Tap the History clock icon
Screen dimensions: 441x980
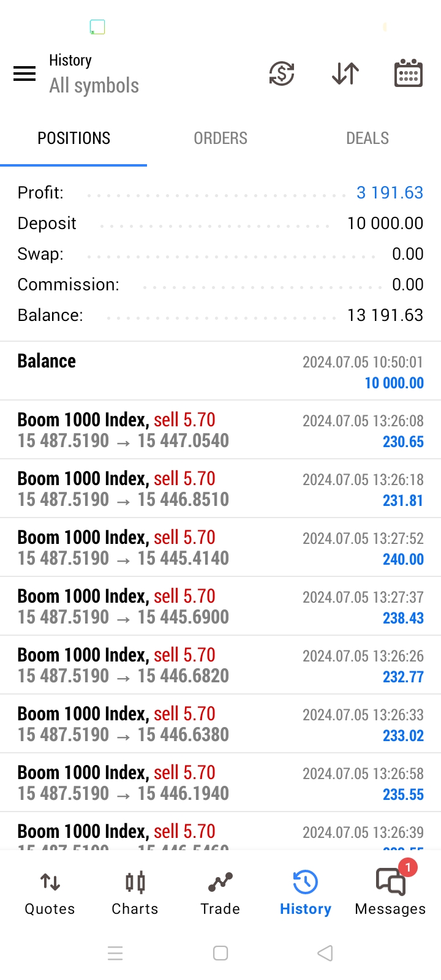[x=305, y=883]
